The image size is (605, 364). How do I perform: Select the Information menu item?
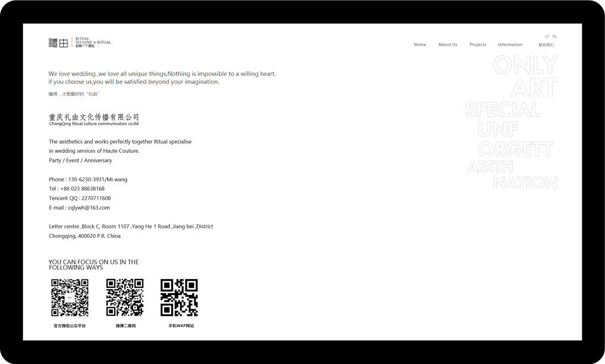510,45
